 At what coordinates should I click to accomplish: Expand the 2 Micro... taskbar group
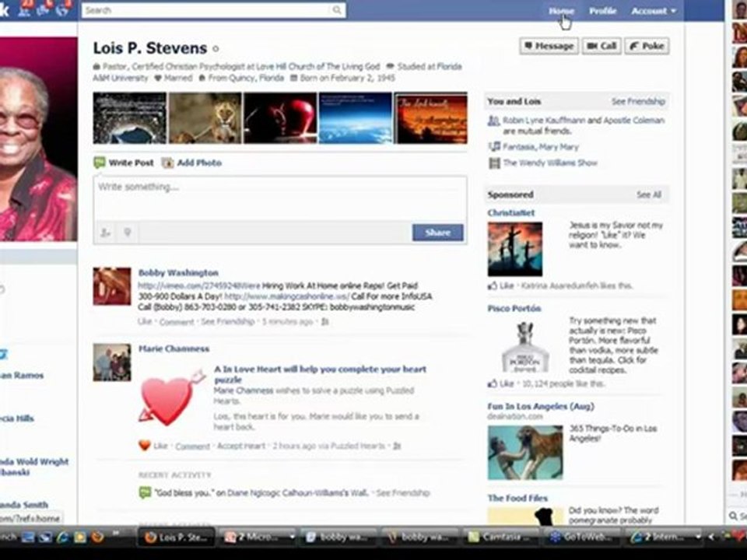(x=258, y=537)
